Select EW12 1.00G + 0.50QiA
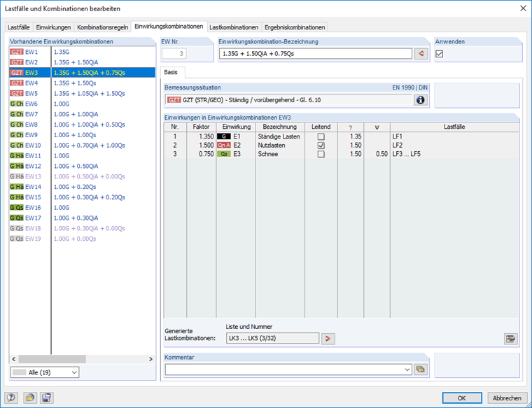532x408 pixels. (82, 166)
